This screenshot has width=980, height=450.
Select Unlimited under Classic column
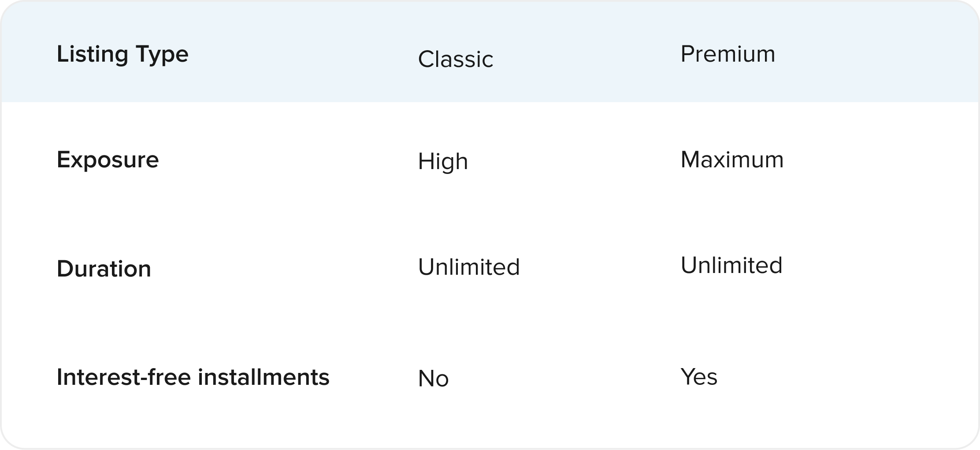[x=469, y=267]
